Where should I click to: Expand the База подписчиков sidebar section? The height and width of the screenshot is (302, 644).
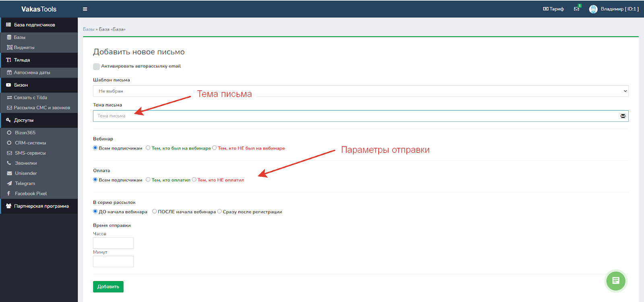point(34,25)
